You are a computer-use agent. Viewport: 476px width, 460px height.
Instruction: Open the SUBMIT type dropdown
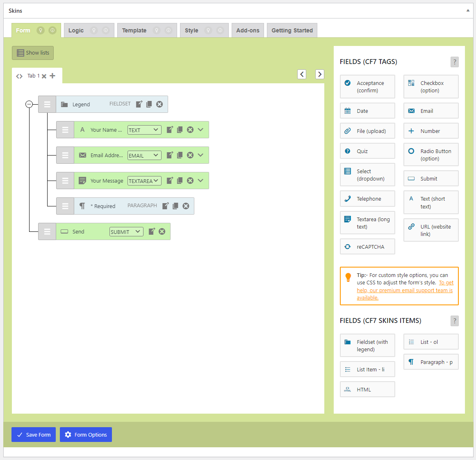pos(126,232)
